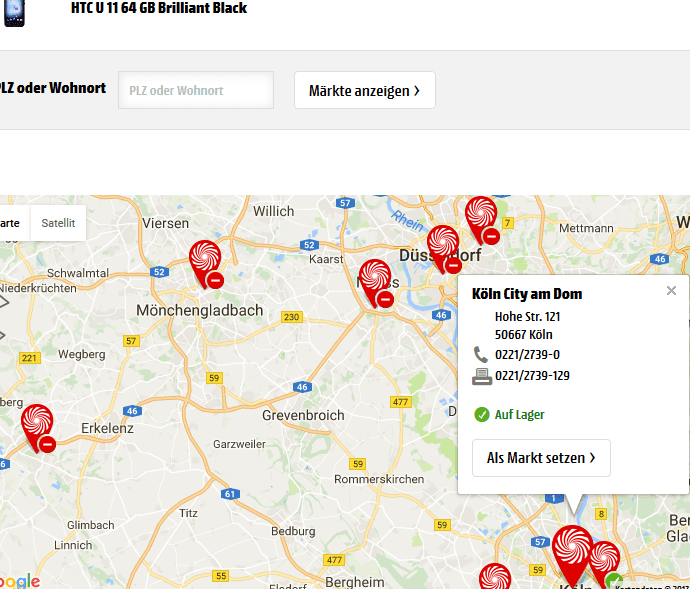Click the large Köln City am Dom marker
This screenshot has width=690, height=589.
(573, 556)
